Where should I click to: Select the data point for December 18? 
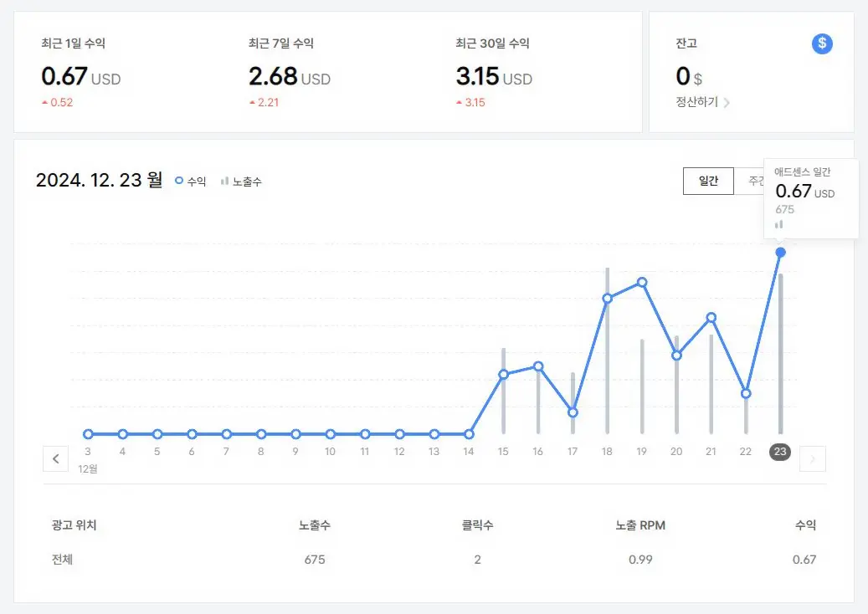pos(607,298)
